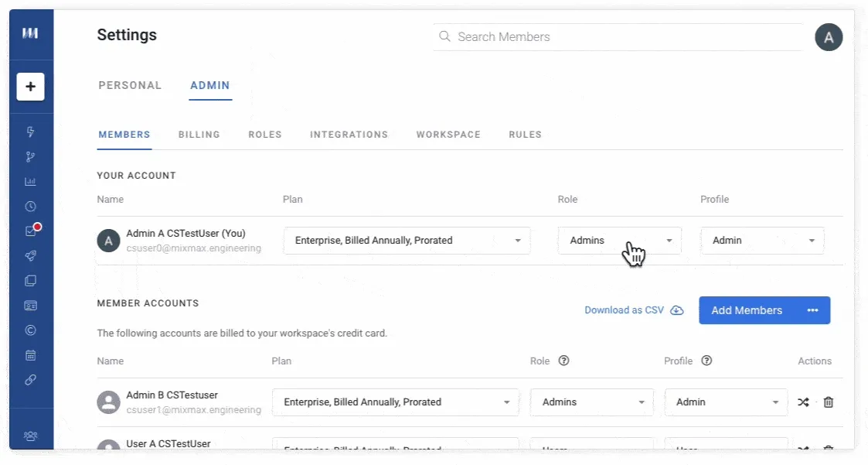Screen dimensions: 868x465
Task: Open Admin B CSTestuser's Profile dropdown
Action: pos(726,402)
